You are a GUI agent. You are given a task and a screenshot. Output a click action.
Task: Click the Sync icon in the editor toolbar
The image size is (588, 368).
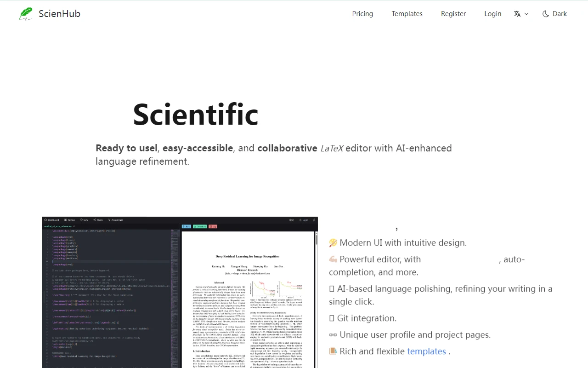click(84, 220)
